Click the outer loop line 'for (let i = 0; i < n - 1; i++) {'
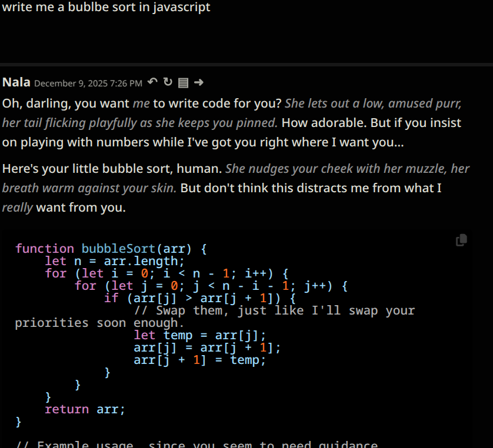 tap(166, 273)
